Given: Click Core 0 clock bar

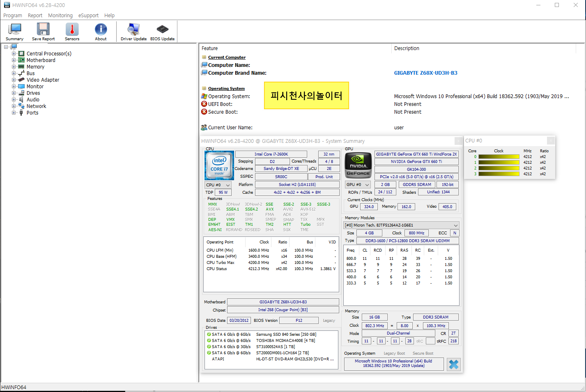Looking at the screenshot, I should click(499, 157).
